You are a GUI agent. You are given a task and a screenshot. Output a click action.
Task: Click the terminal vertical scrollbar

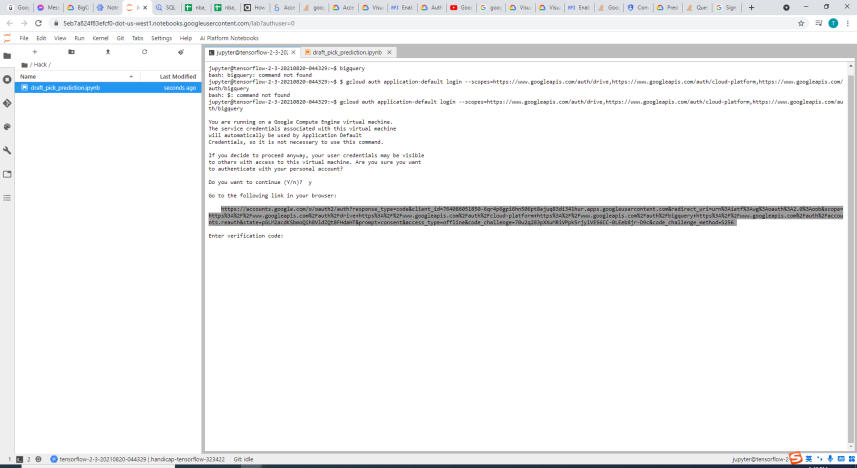(850, 256)
